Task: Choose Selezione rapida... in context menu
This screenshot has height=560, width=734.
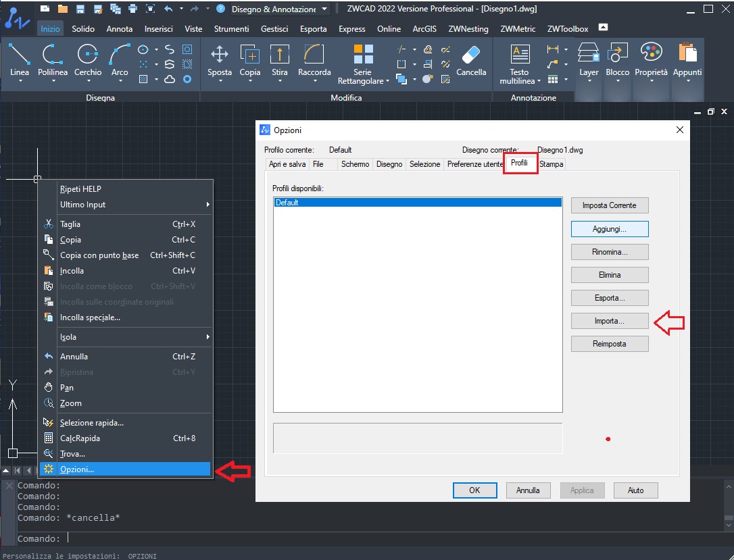Action: pos(125,422)
